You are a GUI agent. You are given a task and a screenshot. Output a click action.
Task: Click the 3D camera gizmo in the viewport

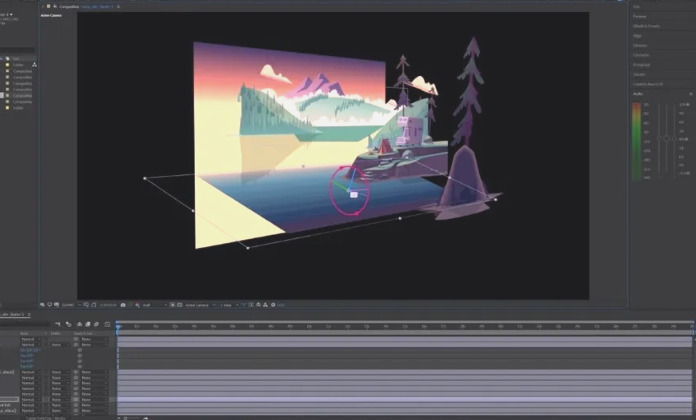(x=350, y=189)
